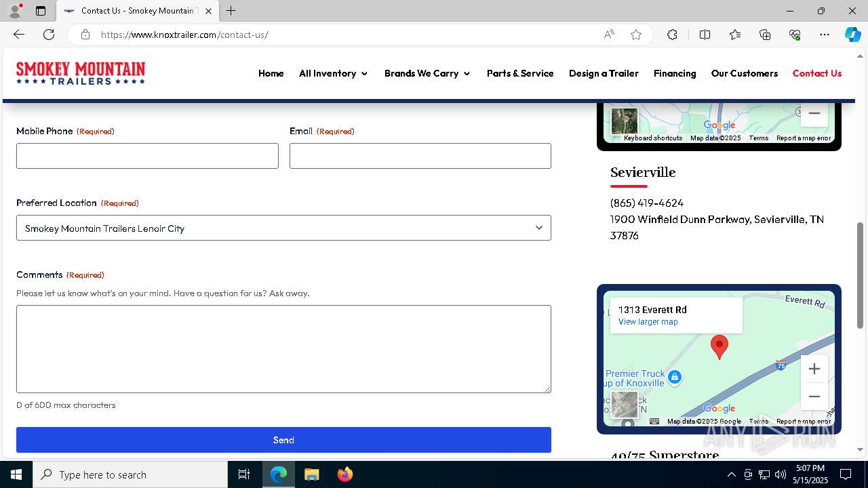
Task: Open Terms link on Sevierville map
Action: 758,138
